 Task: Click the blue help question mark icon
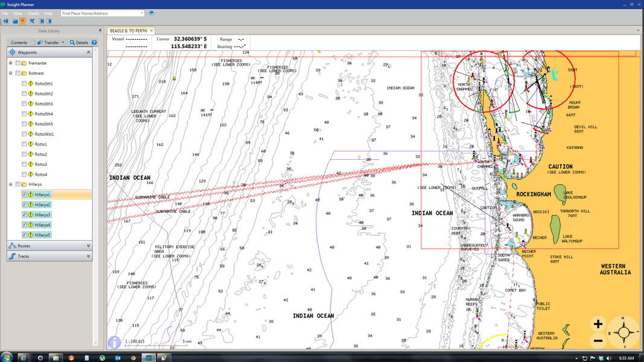[x=94, y=43]
